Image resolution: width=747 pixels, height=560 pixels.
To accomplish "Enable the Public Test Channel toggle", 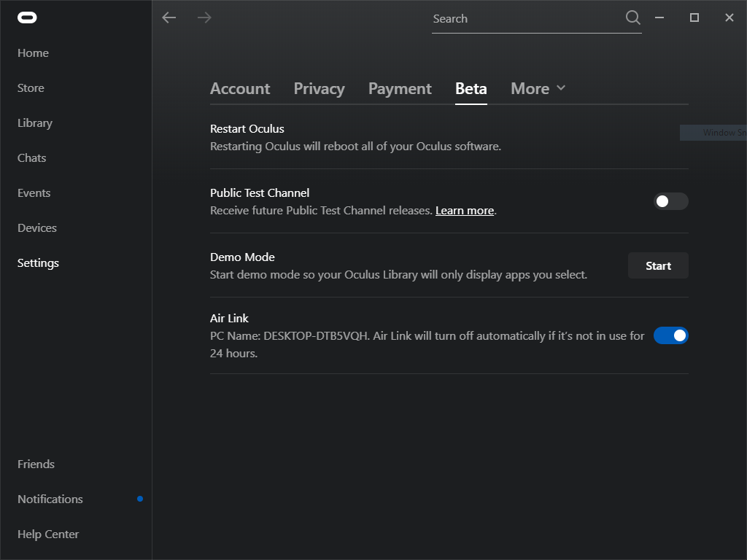I will pyautogui.click(x=670, y=201).
